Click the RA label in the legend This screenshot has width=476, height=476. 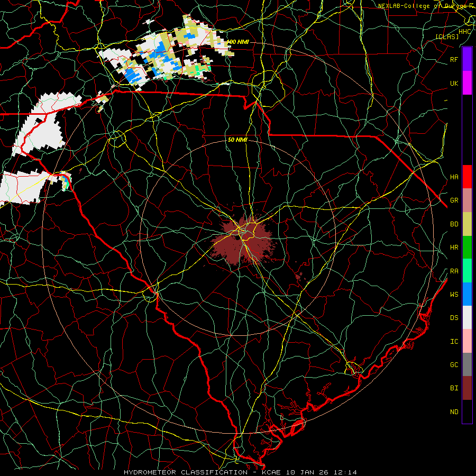click(454, 271)
